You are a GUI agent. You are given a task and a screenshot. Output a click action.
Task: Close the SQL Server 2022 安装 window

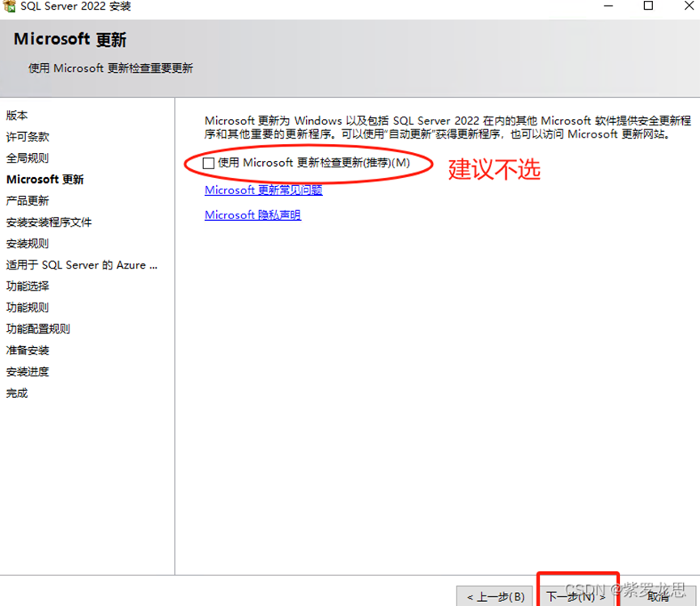tap(689, 6)
